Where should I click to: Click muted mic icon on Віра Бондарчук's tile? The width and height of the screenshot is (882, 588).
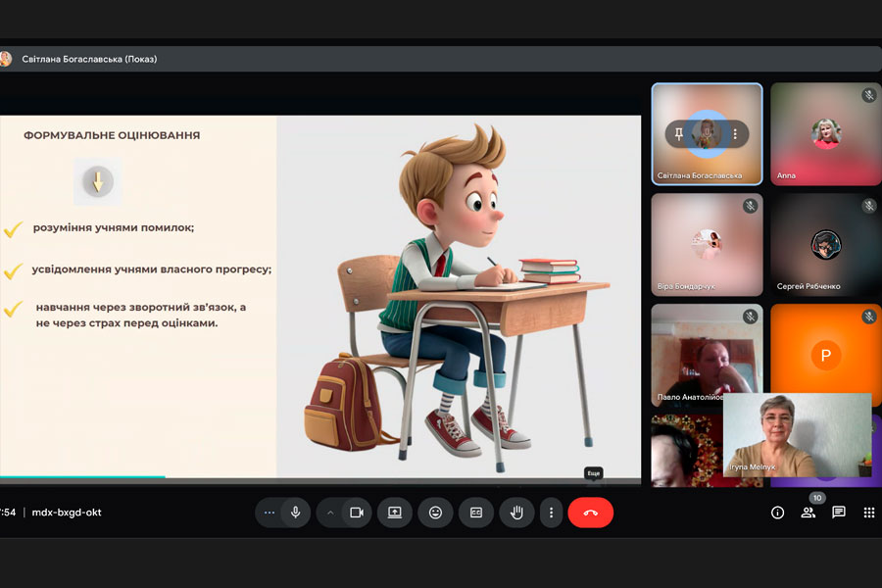(751, 206)
